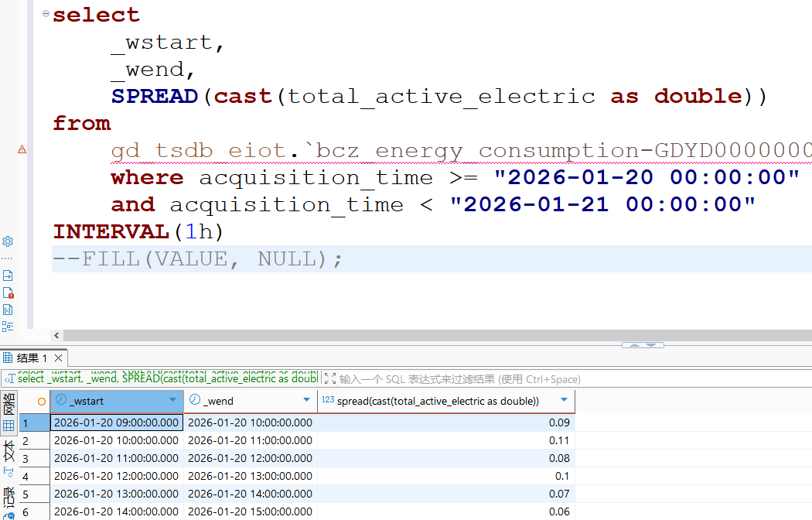812x520 pixels.
Task: Click the expand filter panel icon
Action: point(330,379)
